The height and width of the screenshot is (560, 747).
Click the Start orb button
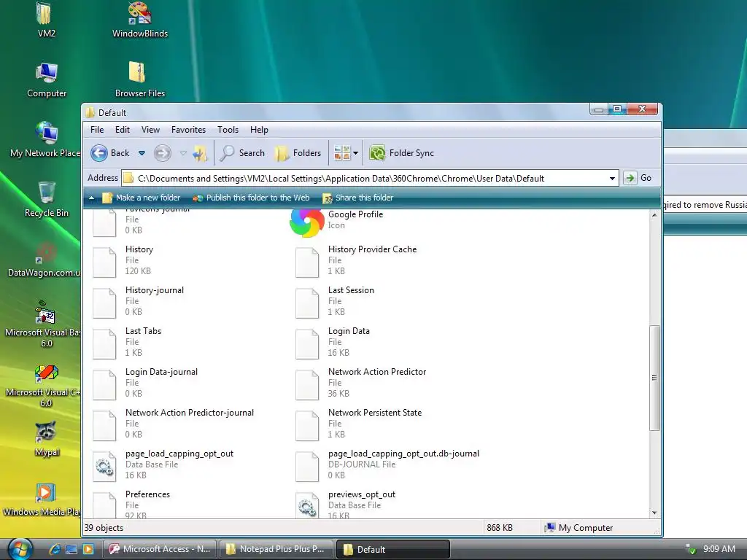coord(20,549)
